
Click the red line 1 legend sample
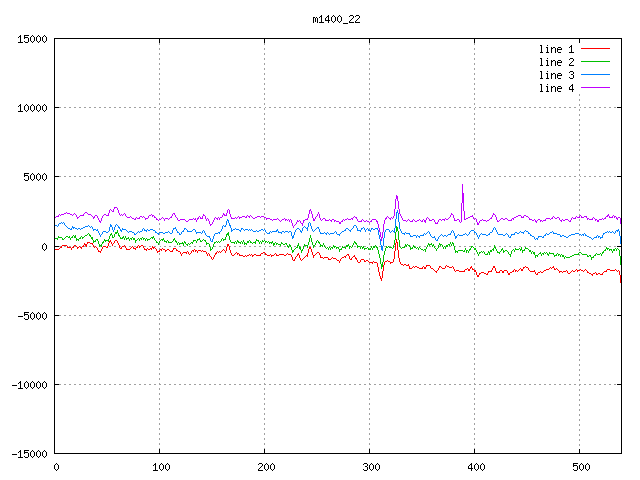tap(595, 49)
